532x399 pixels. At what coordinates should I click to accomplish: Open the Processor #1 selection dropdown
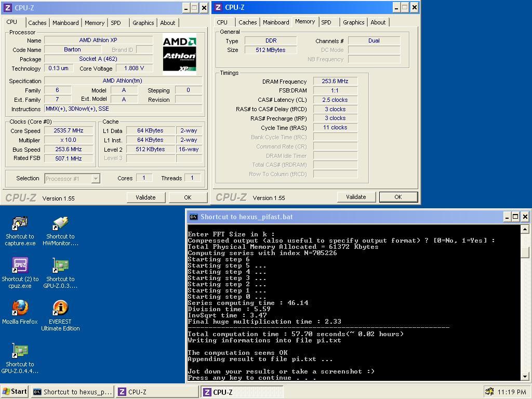[x=72, y=179]
